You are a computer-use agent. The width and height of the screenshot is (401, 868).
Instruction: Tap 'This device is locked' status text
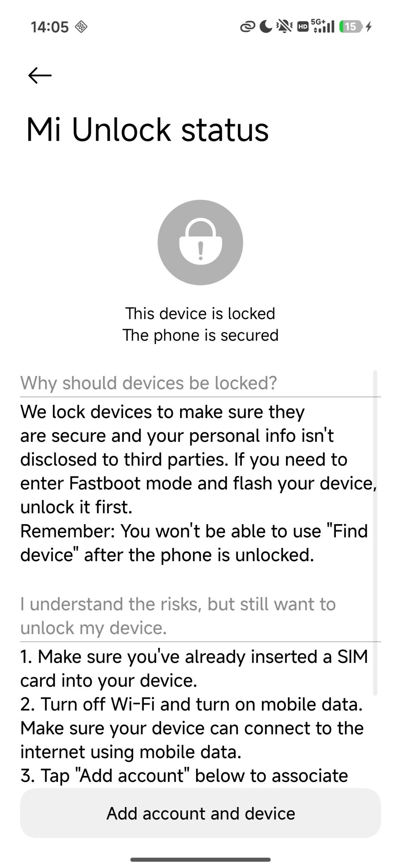pyautogui.click(x=200, y=314)
